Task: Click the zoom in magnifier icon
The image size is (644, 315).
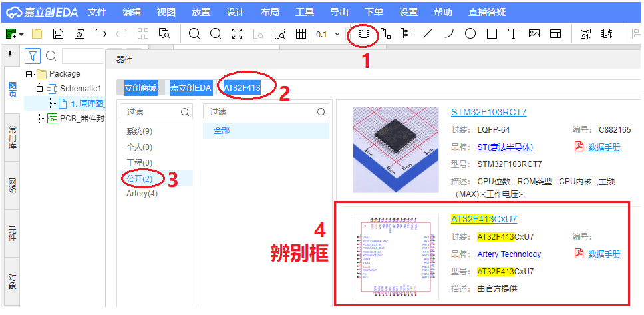Action: [194, 33]
